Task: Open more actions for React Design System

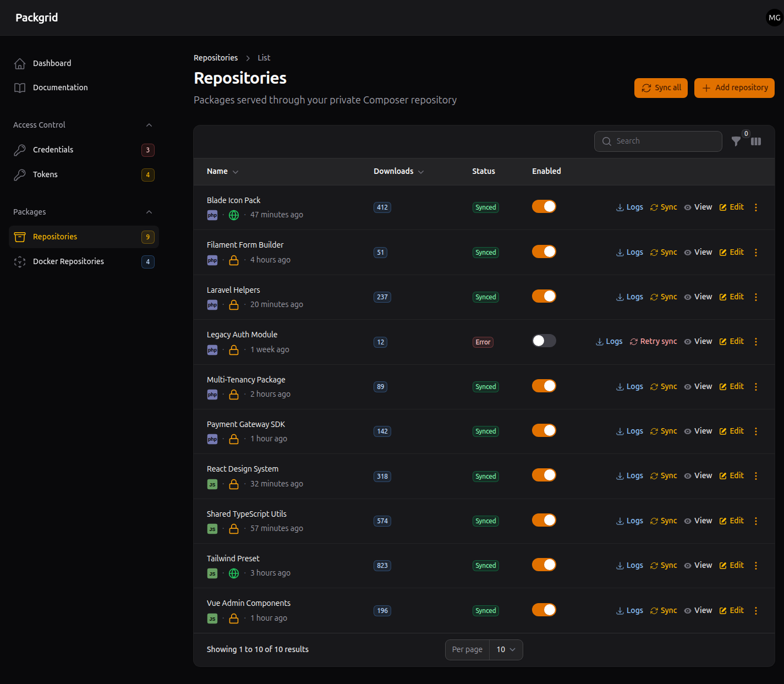Action: point(756,476)
